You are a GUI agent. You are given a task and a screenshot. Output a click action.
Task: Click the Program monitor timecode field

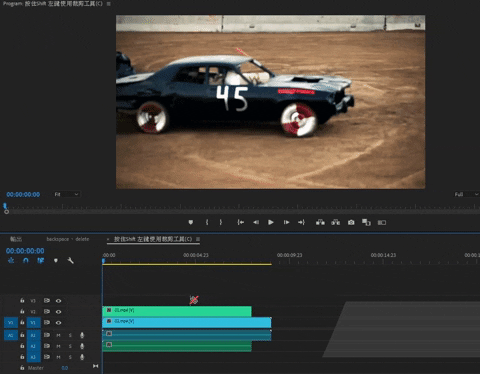23,194
